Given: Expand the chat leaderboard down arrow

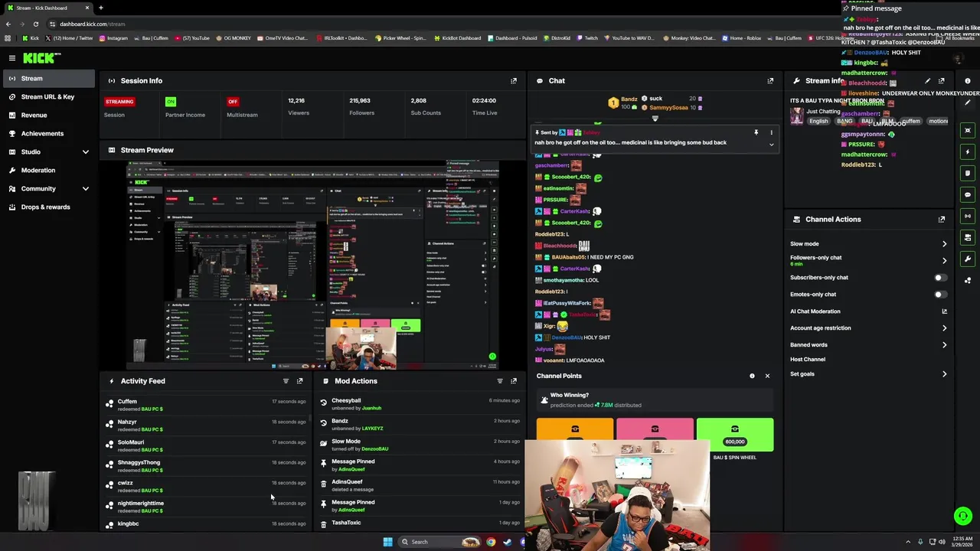Looking at the screenshot, I should click(x=655, y=119).
